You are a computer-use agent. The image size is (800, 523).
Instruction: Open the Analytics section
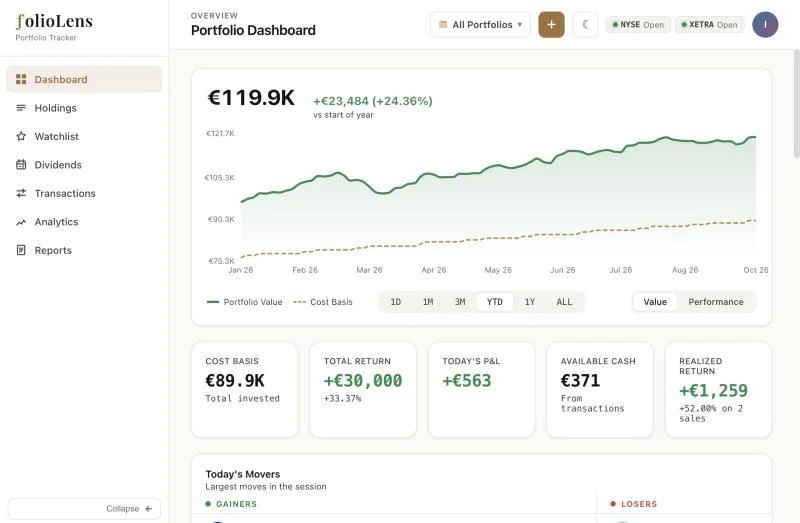(x=84, y=222)
